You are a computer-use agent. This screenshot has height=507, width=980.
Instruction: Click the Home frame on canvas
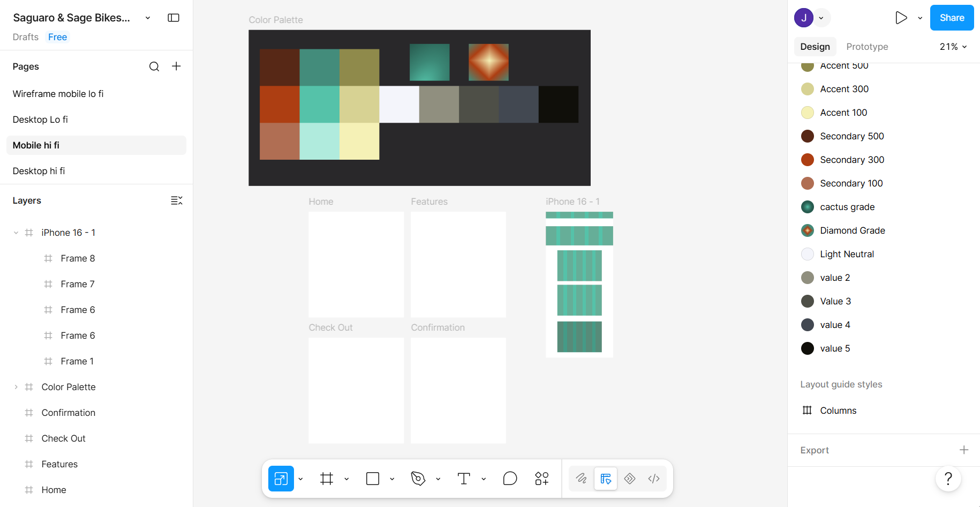[x=356, y=264]
